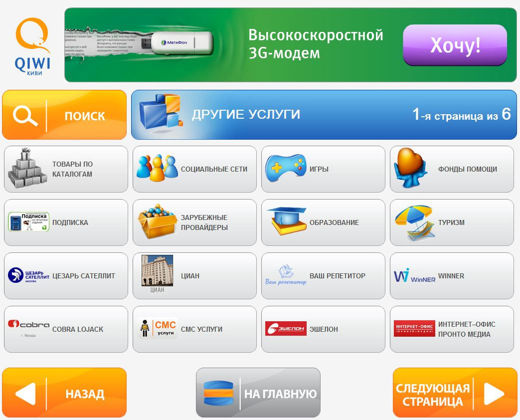Viewport: 520px width, 420px height.
Task: Select Интернет-офис Пронто Медиа label
Action: click(x=467, y=329)
